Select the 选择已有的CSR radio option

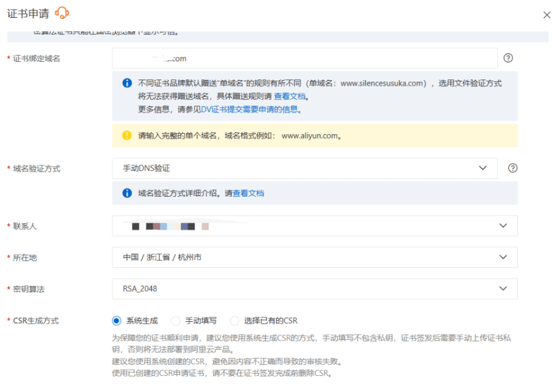tap(234, 321)
